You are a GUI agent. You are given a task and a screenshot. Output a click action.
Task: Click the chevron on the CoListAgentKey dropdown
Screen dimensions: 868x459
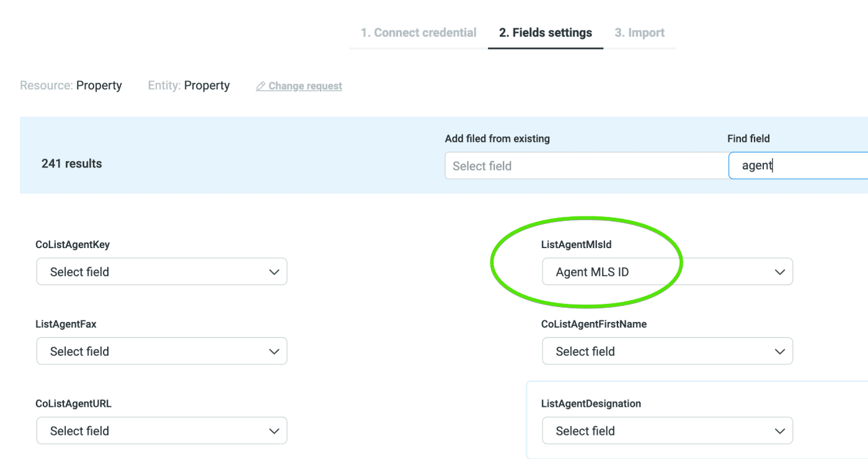pyautogui.click(x=275, y=271)
